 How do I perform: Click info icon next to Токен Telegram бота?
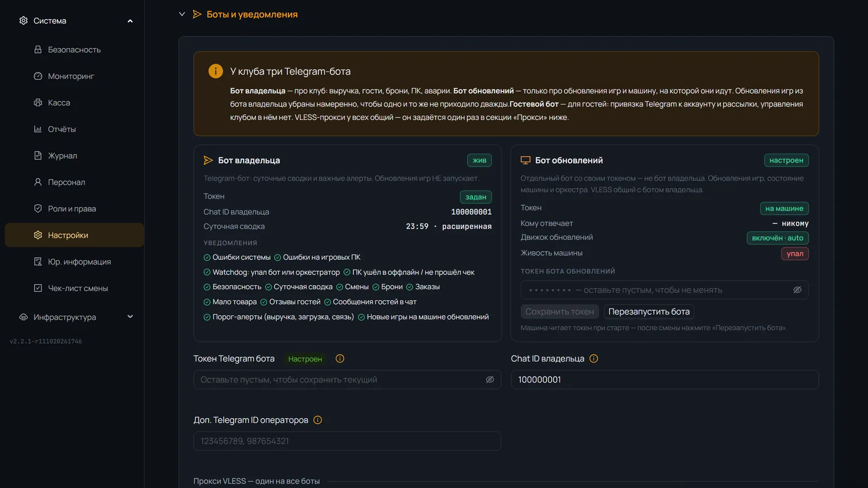tap(340, 358)
